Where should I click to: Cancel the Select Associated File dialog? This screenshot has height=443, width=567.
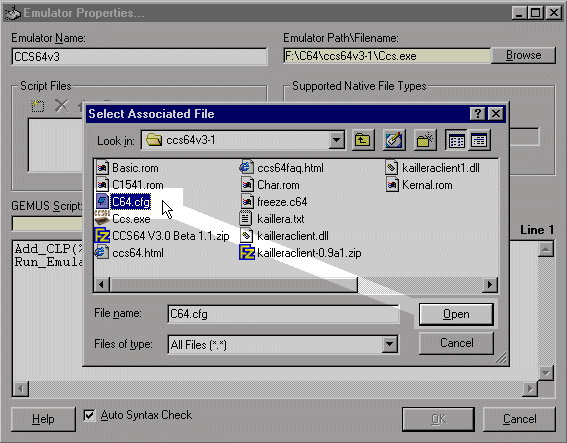click(456, 343)
